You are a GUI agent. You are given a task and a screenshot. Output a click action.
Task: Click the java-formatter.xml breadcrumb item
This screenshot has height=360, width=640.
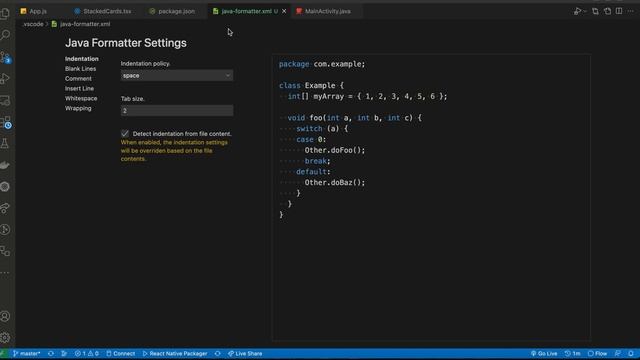coord(81,24)
